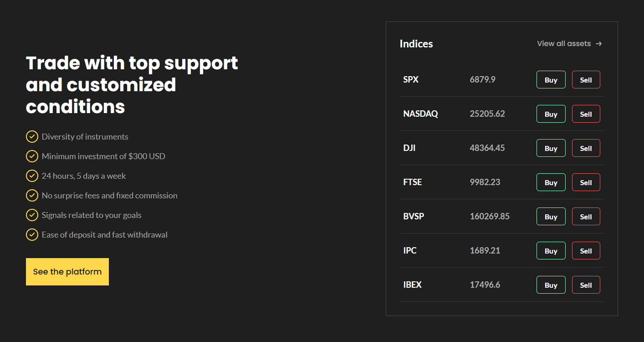Click the checkmark icon beside Signals related
The width and height of the screenshot is (644, 342).
pos(32,215)
